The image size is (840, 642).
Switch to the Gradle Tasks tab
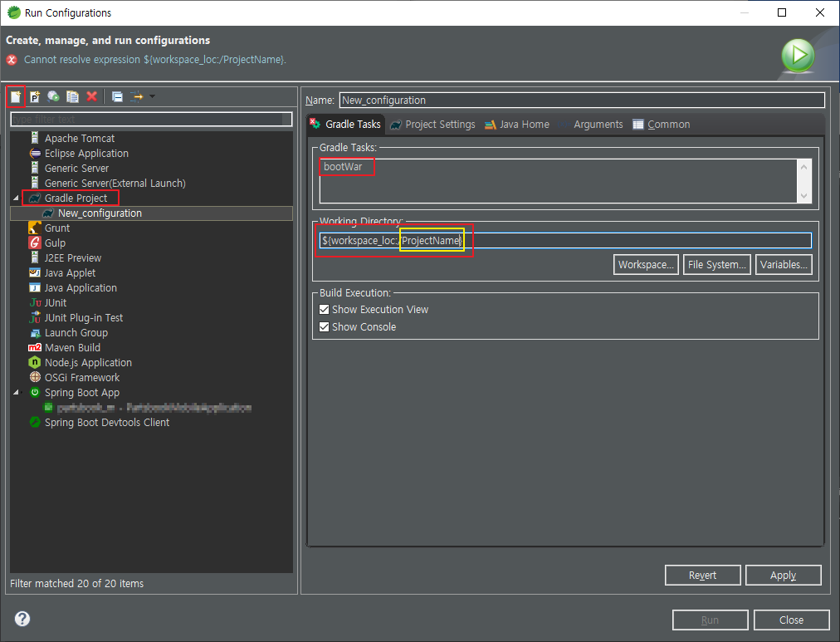(x=345, y=125)
